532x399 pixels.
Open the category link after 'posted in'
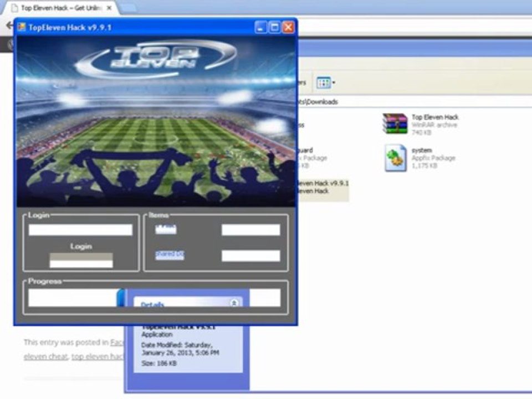click(x=117, y=342)
